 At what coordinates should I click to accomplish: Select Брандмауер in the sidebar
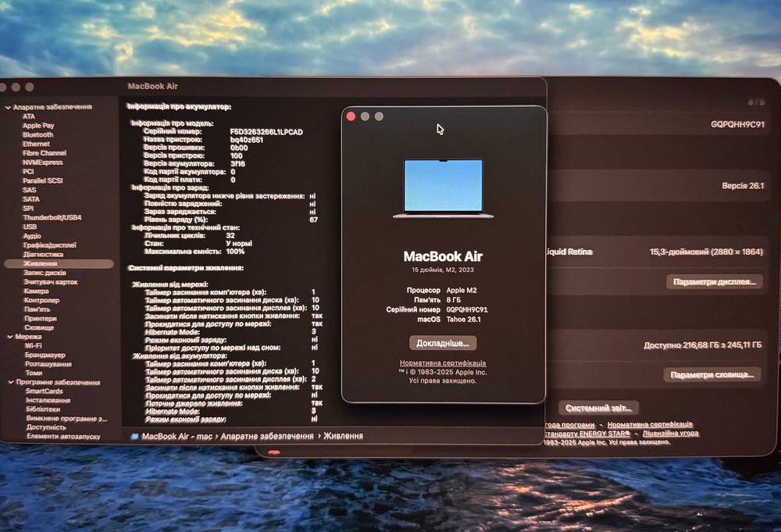45,355
